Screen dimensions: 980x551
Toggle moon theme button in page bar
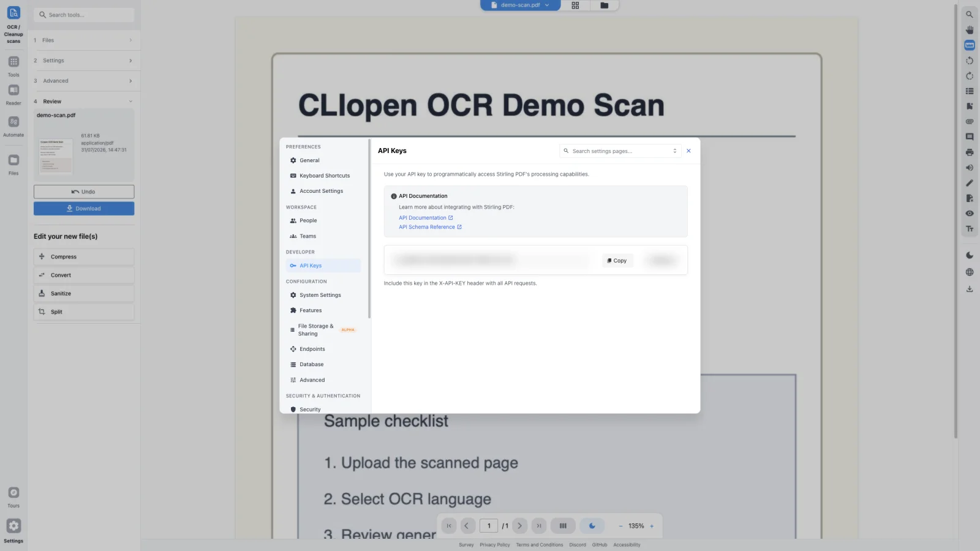coord(592,526)
